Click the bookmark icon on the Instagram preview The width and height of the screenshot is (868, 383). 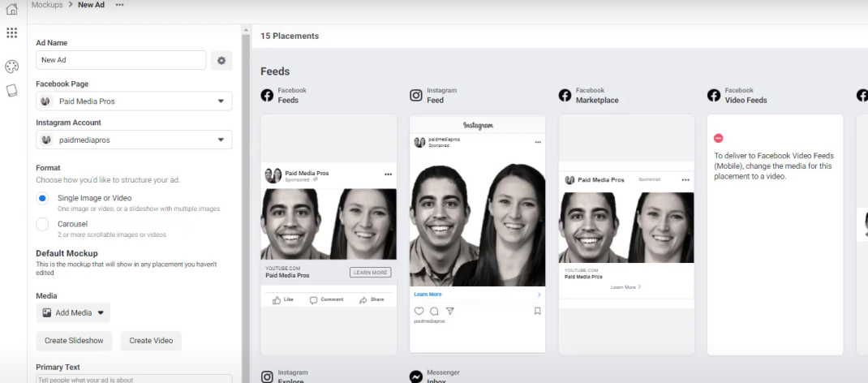coord(537,311)
